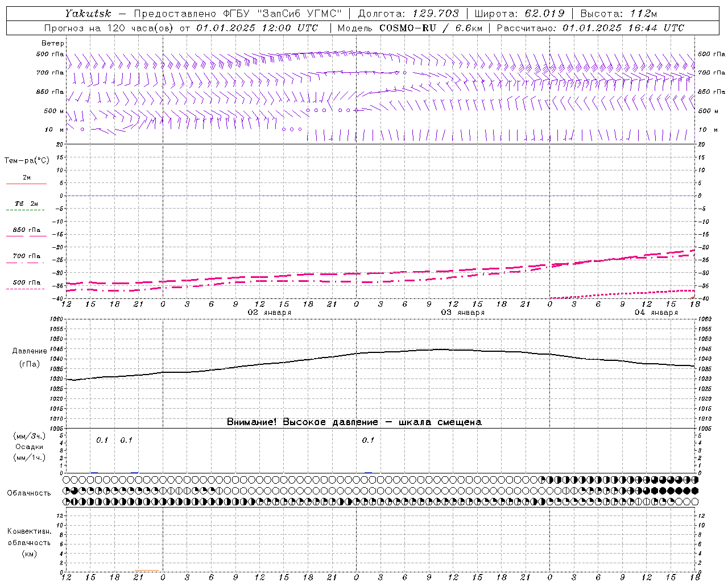Click the Давление panel label
The height and width of the screenshot is (582, 728).
click(30, 351)
